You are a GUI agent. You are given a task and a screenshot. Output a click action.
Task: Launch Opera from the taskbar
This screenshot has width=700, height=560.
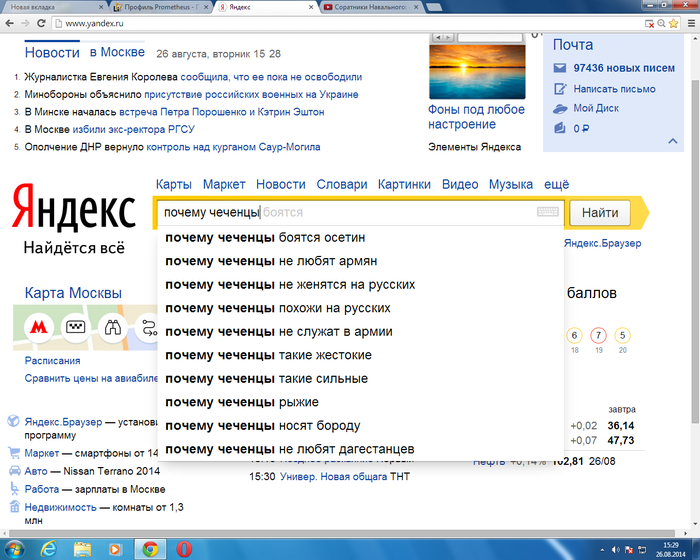pos(184,549)
